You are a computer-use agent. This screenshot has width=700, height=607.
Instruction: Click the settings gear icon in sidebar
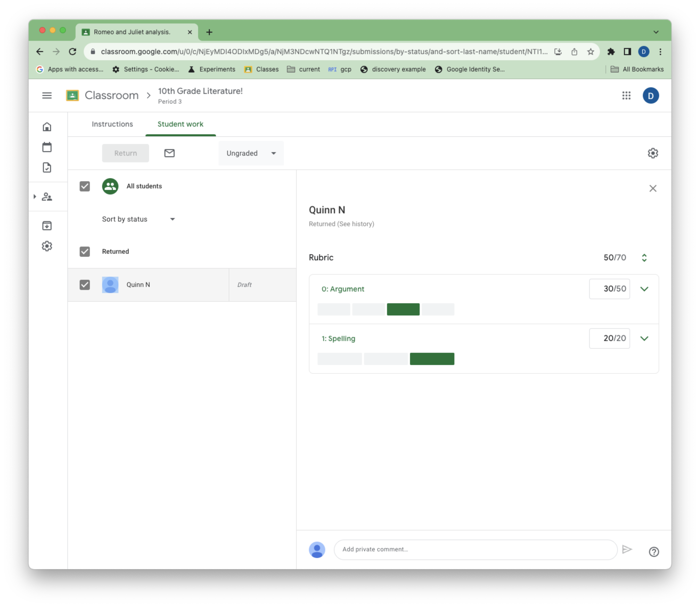click(46, 246)
